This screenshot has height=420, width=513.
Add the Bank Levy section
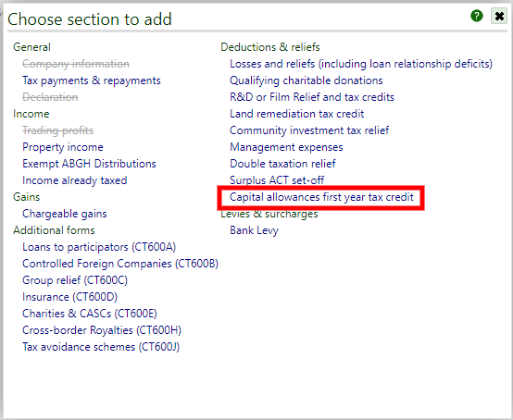254,230
